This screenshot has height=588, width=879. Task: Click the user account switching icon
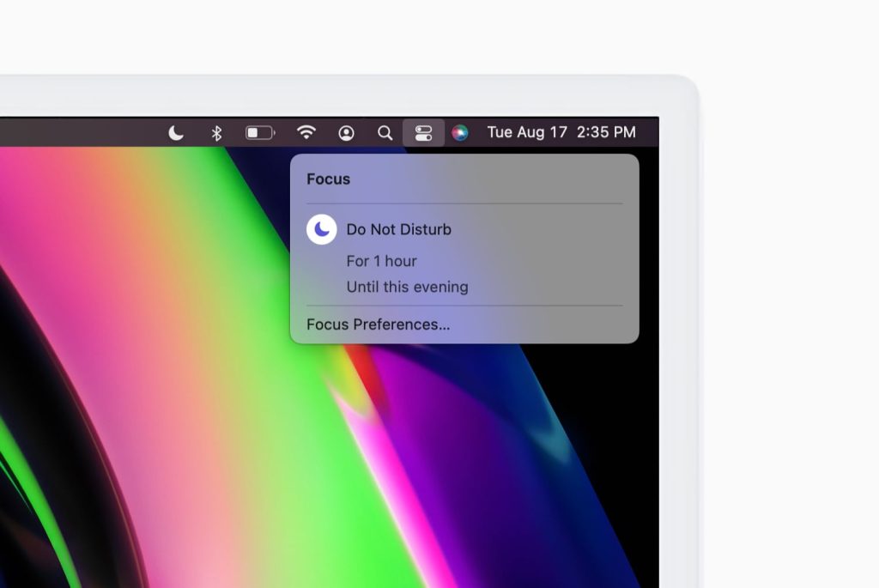click(x=346, y=133)
